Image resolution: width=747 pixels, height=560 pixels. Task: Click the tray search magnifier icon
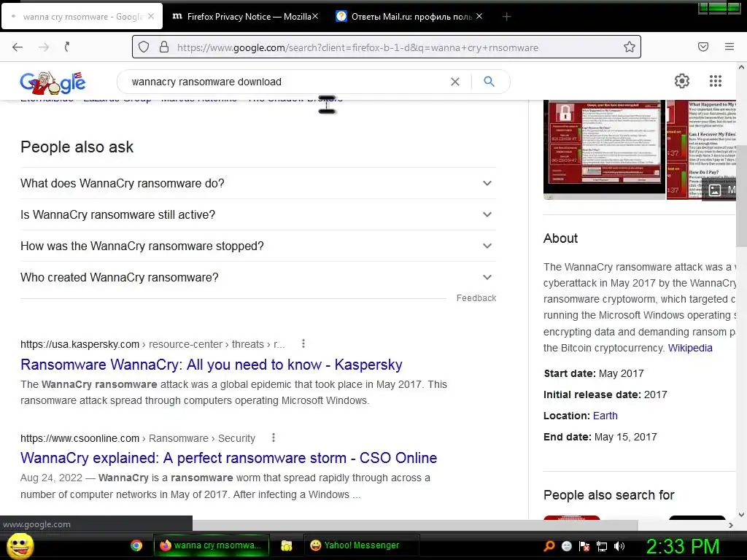pos(549,546)
